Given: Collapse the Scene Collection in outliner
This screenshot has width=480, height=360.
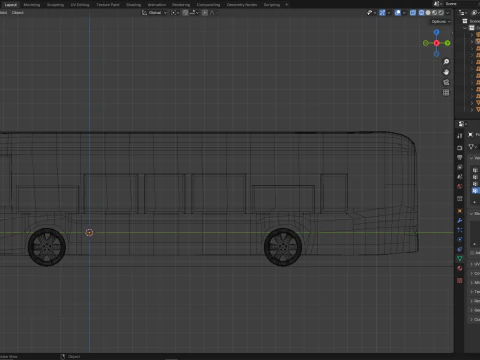Looking at the screenshot, I should (465, 28).
